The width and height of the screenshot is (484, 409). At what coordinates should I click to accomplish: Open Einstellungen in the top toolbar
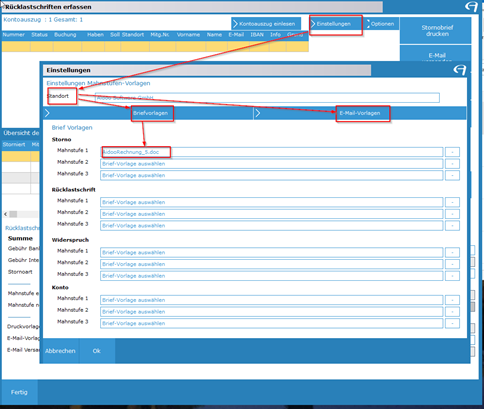334,24
